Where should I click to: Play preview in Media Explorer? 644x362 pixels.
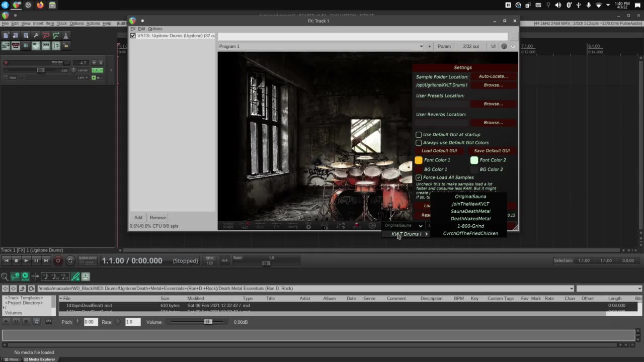tap(6, 321)
